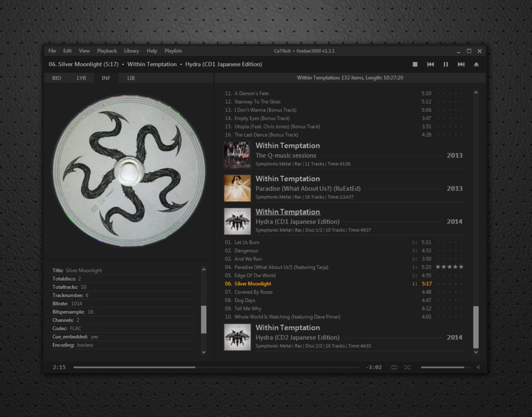
Task: Switch to the LYR tab
Action: pos(81,78)
